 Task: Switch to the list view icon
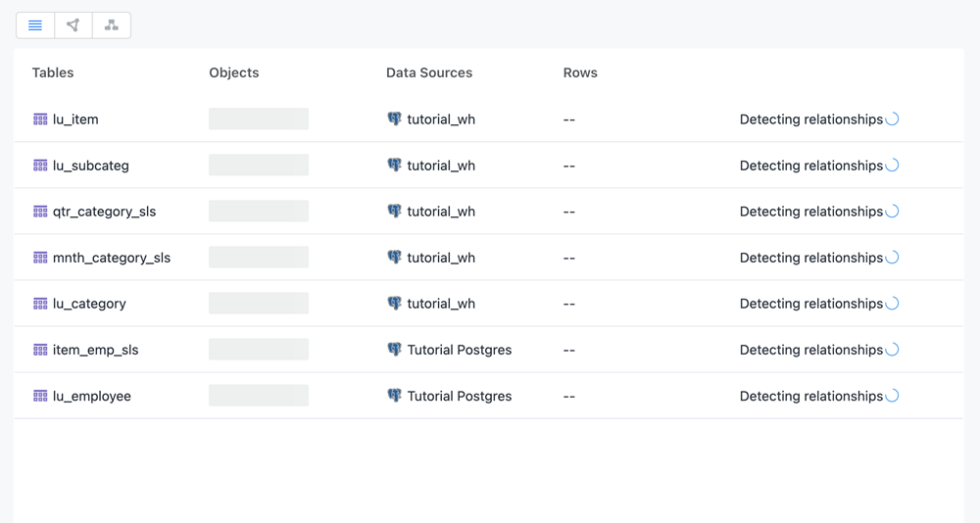(35, 25)
